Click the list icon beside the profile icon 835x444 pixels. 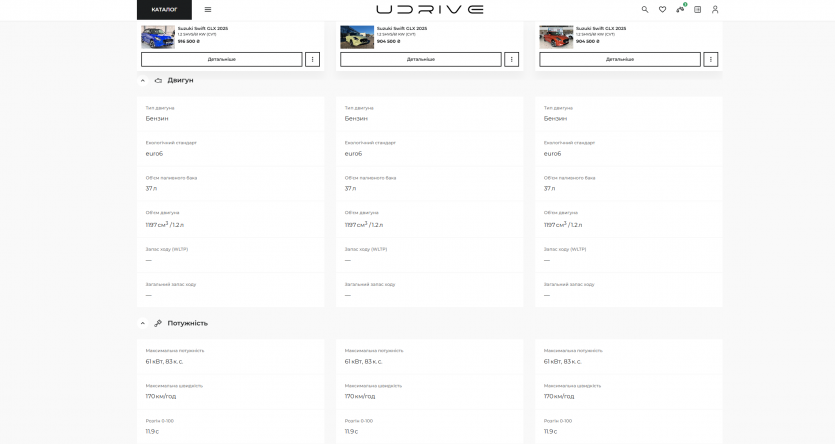(698, 9)
